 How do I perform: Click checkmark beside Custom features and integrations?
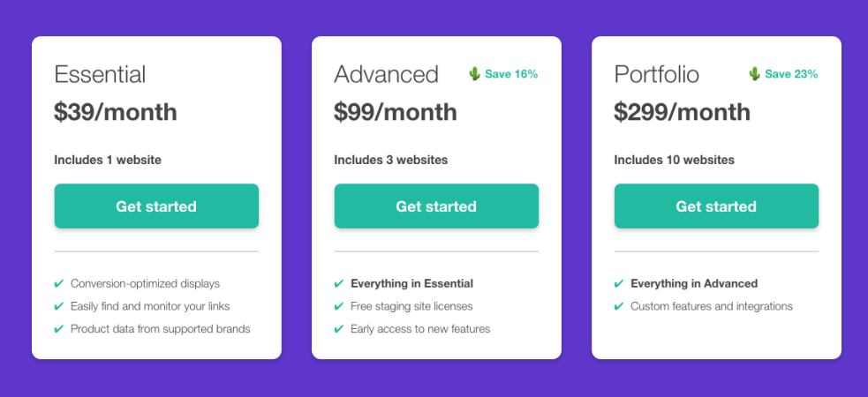[619, 307]
